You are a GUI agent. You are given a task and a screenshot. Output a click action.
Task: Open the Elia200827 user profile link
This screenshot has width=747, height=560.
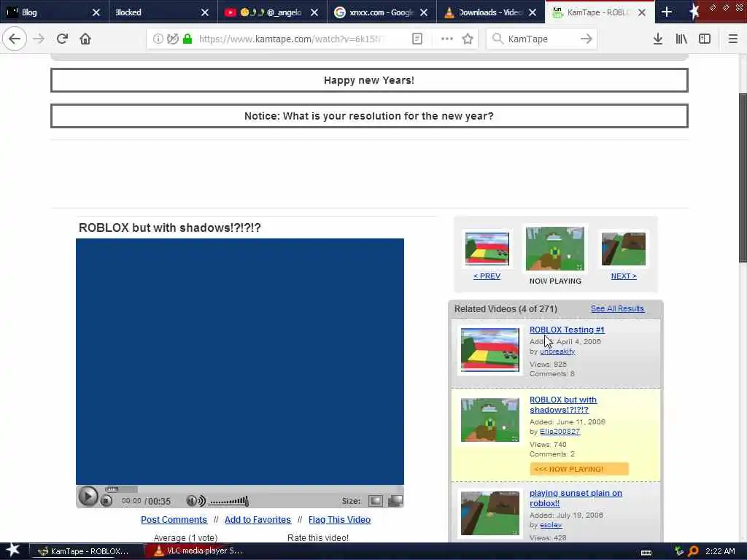(560, 432)
